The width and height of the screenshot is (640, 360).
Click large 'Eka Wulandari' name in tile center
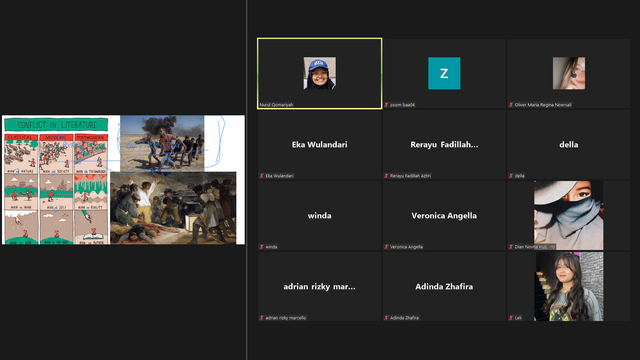coord(320,144)
